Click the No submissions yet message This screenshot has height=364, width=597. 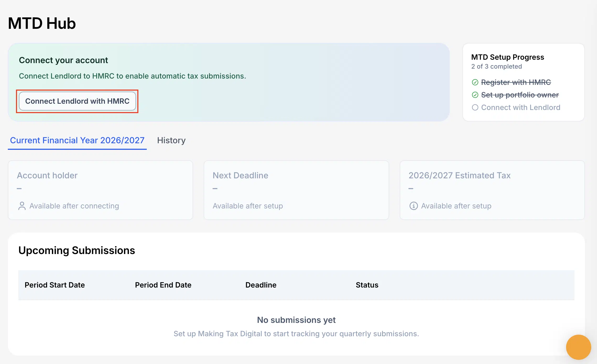pos(296,320)
